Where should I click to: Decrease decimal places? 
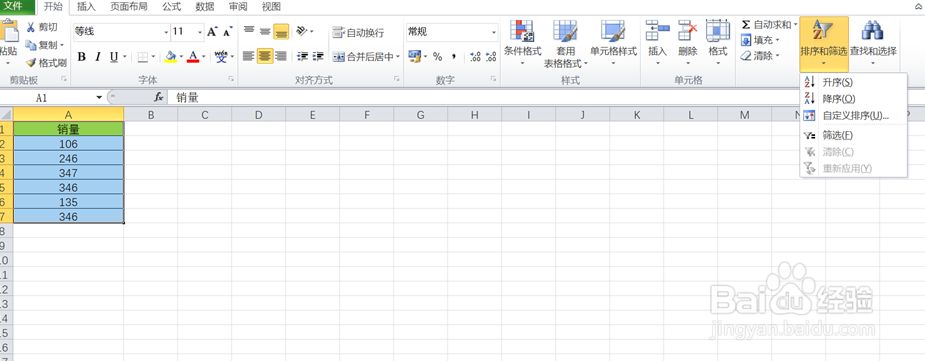tap(491, 57)
